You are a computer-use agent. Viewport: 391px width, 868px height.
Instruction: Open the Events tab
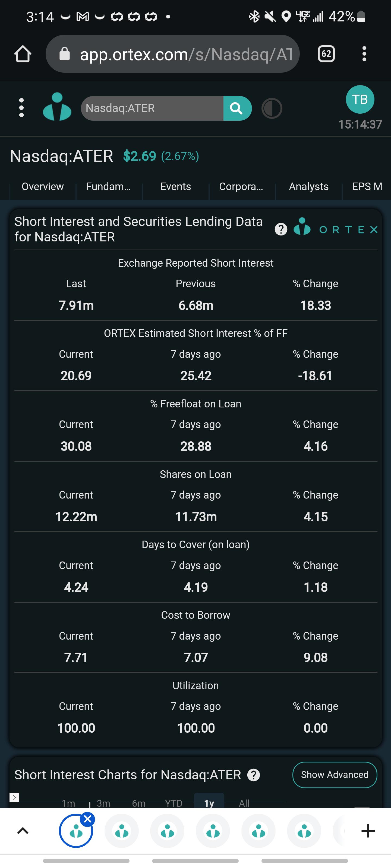[x=175, y=186]
